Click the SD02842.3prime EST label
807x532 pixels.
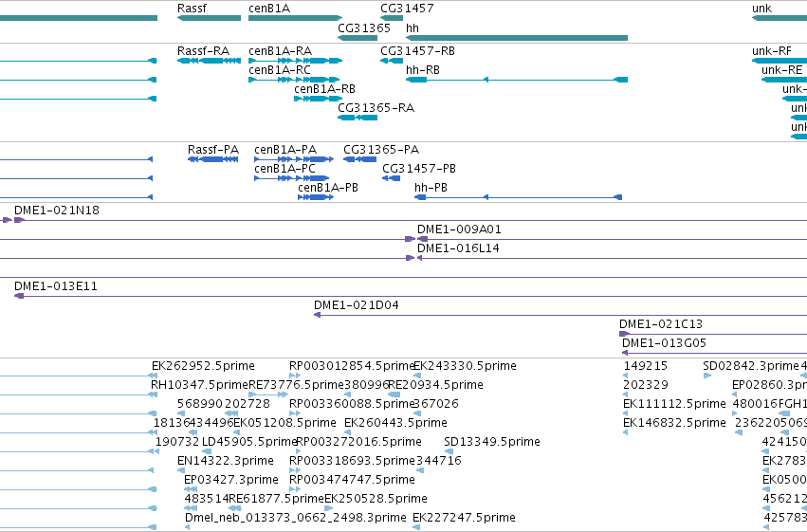point(751,366)
